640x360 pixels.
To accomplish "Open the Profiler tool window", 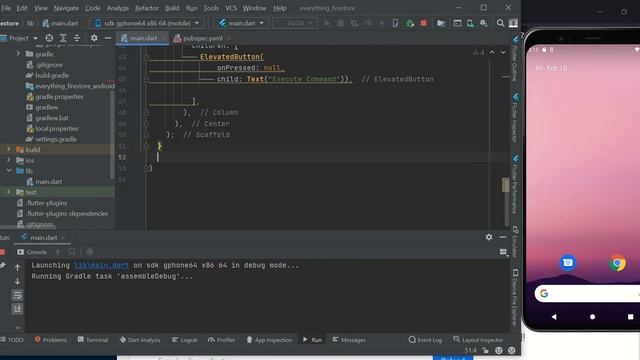I will coord(222,340).
